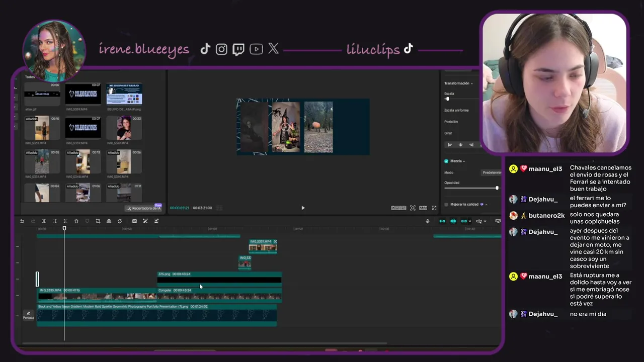Enable the Mejorar la calidad checkbox
The width and height of the screenshot is (644, 362).
pos(446,205)
